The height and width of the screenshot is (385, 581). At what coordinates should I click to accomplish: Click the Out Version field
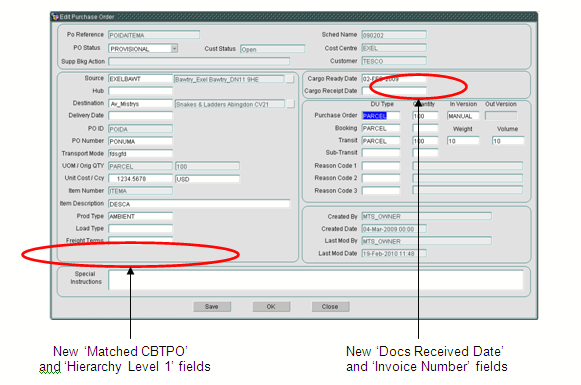[501, 116]
